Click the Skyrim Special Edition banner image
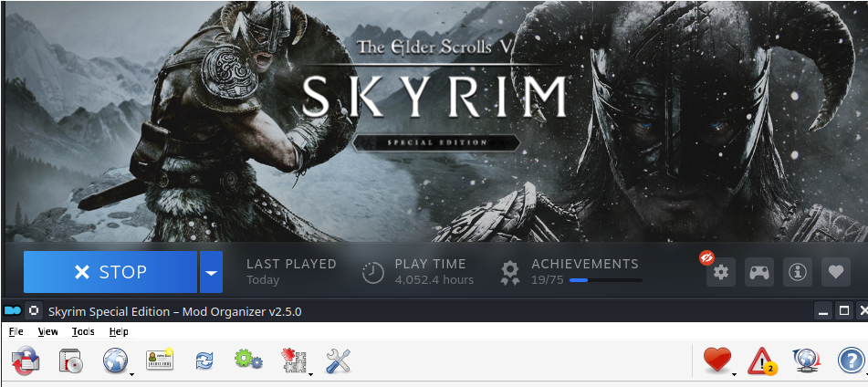Screen dimensions: 868x387 (434, 120)
